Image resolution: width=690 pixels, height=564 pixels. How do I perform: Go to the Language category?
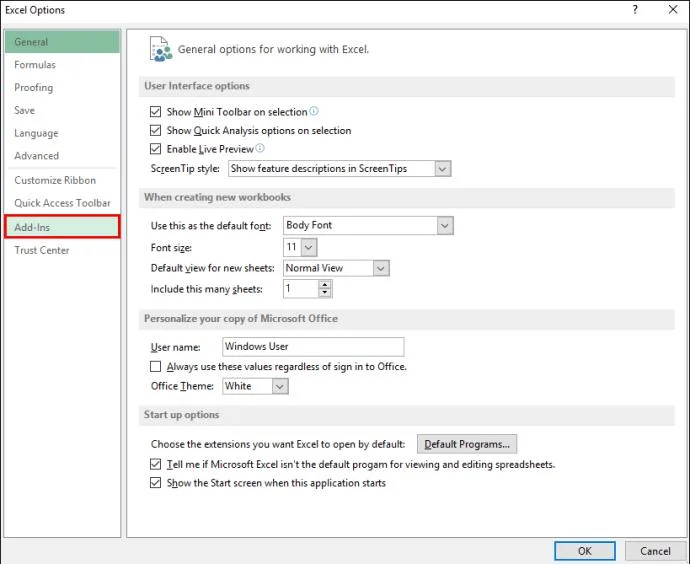[x=62, y=133]
